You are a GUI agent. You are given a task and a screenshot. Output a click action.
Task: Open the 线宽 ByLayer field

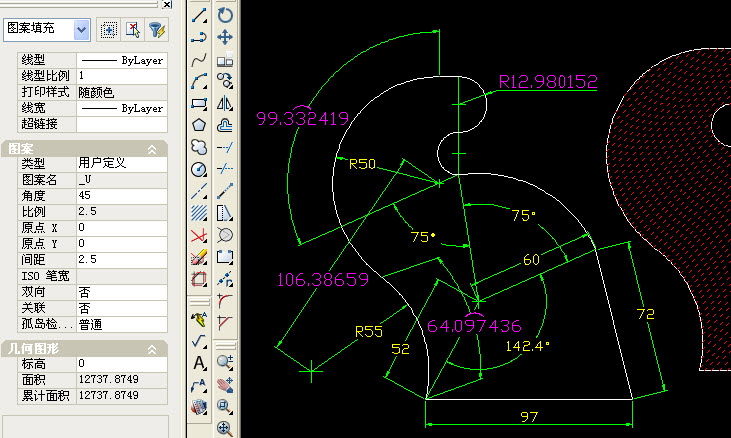tap(122, 108)
